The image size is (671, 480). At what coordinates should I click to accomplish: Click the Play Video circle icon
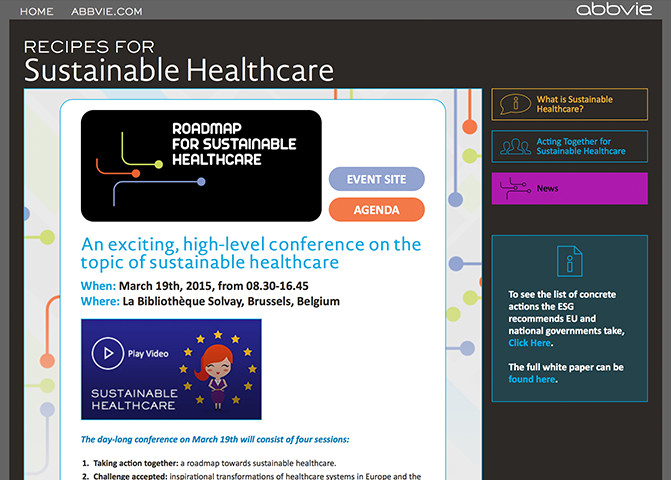[107, 353]
